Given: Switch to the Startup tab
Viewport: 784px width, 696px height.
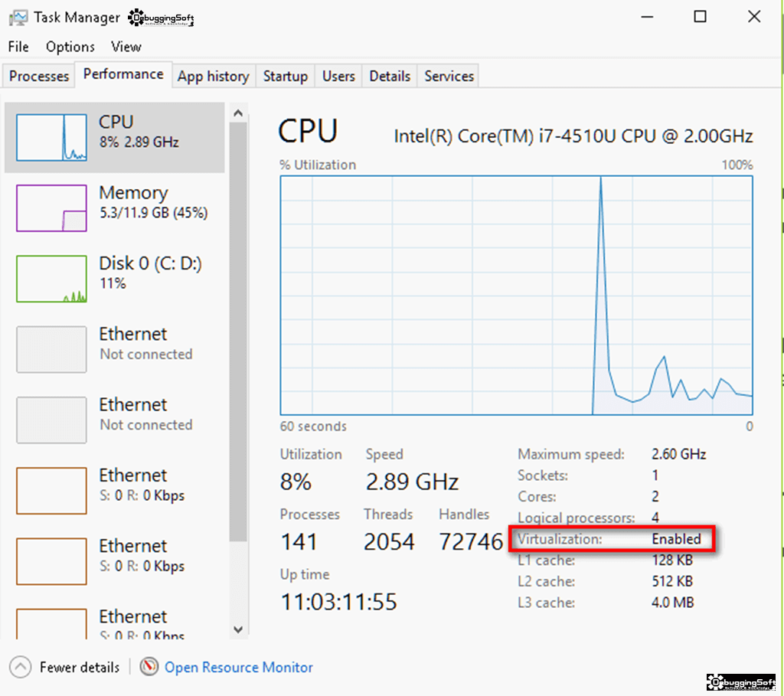Looking at the screenshot, I should tap(286, 76).
